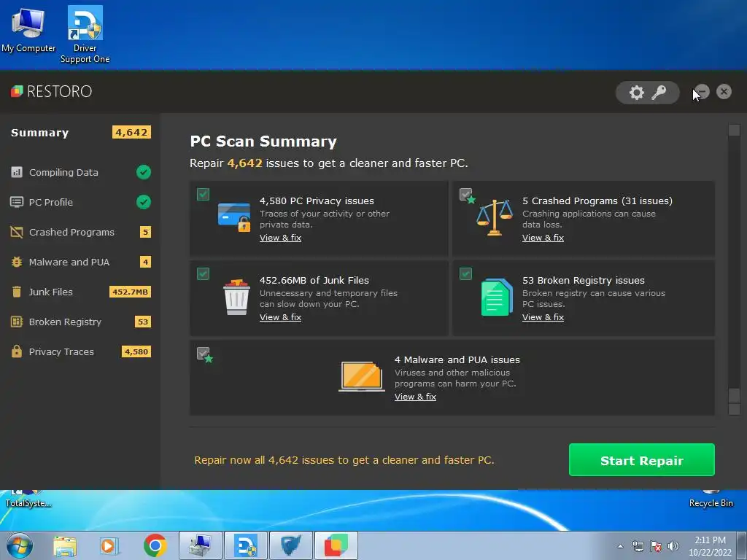This screenshot has width=747, height=560.
Task: Open Compiling Data section
Action: (80, 172)
